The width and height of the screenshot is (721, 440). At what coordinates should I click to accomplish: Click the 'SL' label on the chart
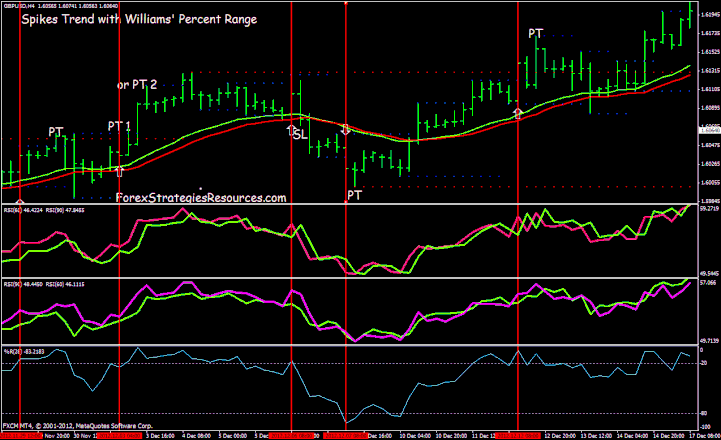pos(300,135)
